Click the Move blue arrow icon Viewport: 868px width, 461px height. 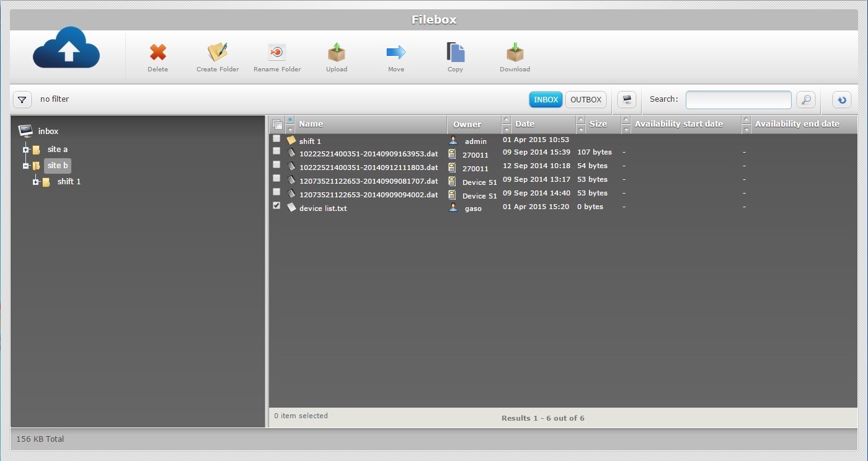coord(396,52)
